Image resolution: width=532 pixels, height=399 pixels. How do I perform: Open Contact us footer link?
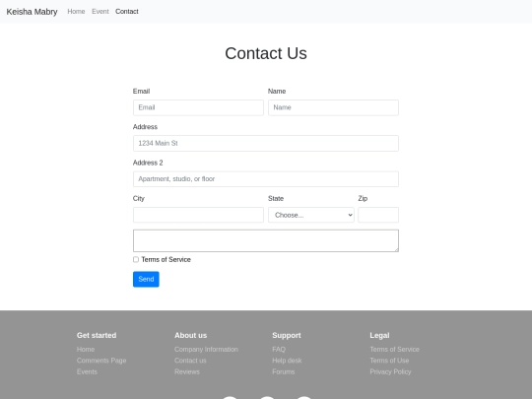pos(190,361)
